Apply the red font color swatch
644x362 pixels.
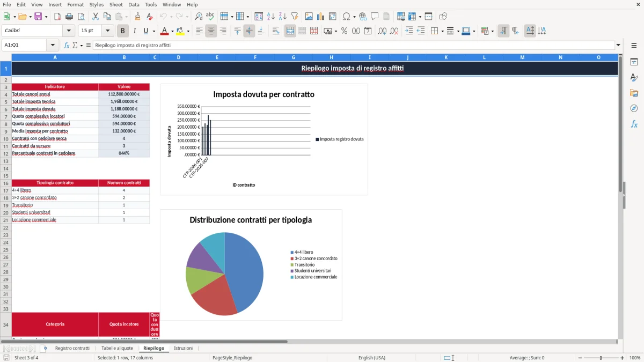coord(165,31)
